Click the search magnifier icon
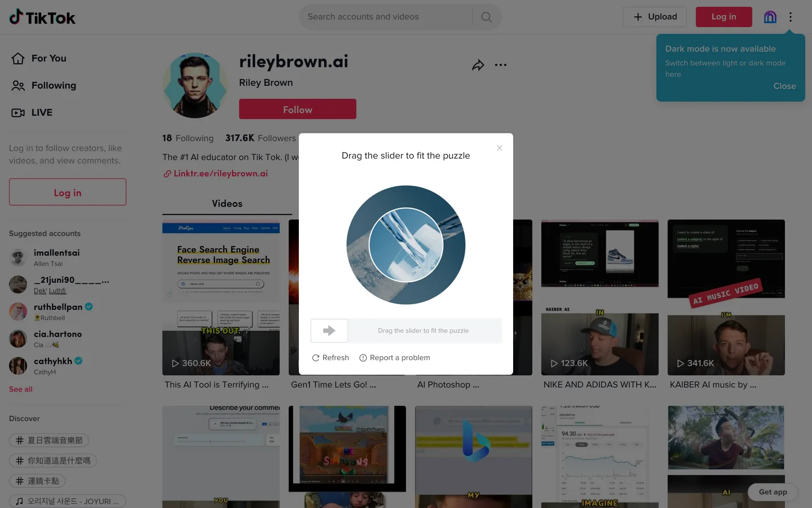This screenshot has height=508, width=812. (487, 17)
